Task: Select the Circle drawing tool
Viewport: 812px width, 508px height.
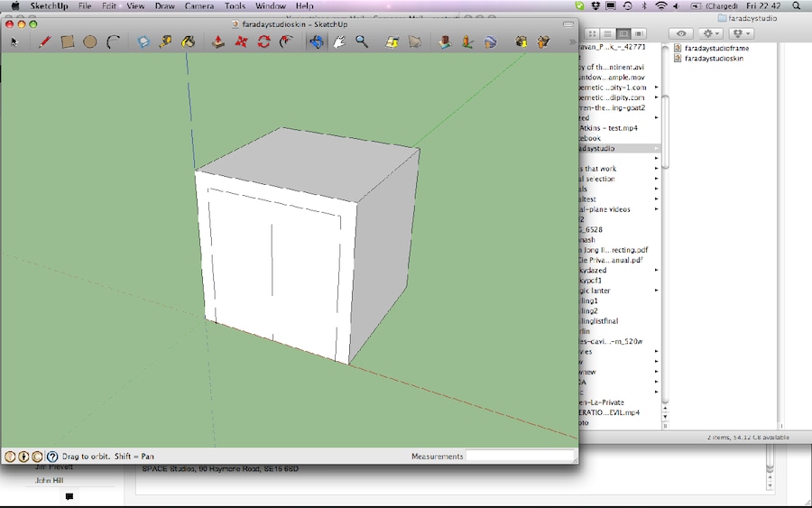Action: click(90, 42)
